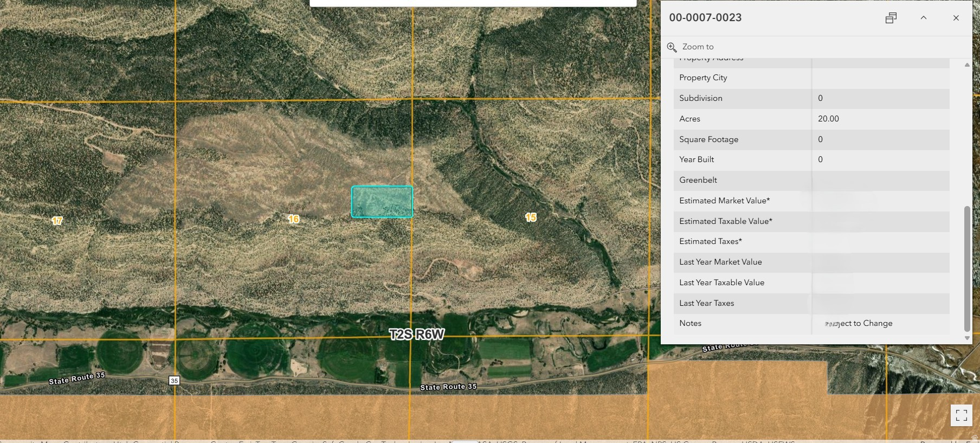Click the Zoom to magnifier icon

(x=672, y=47)
